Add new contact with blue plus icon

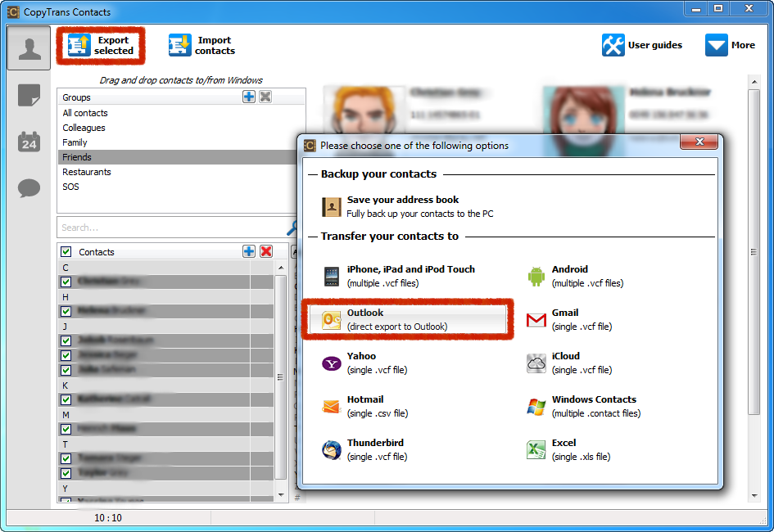tap(249, 251)
